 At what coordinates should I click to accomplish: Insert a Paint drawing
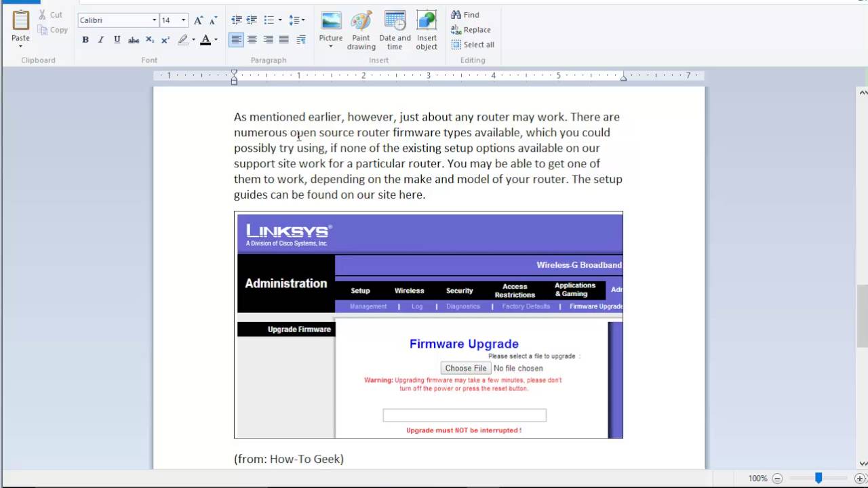pyautogui.click(x=361, y=30)
